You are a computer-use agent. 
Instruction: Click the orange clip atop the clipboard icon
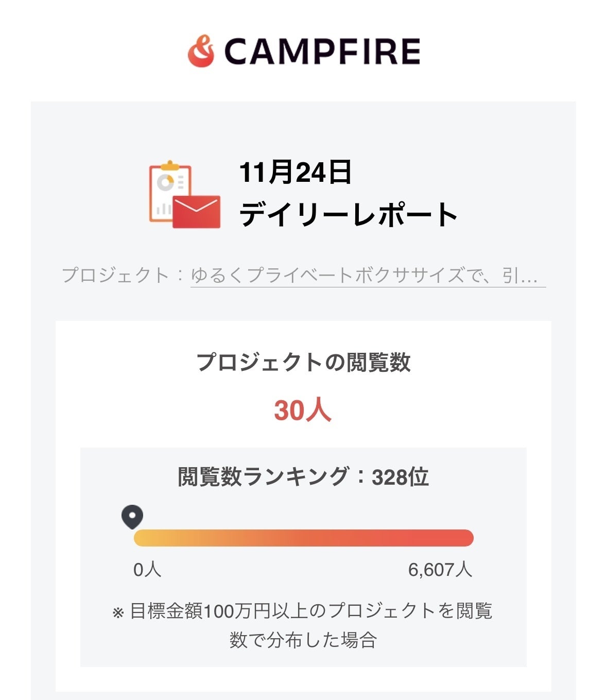pyautogui.click(x=169, y=166)
